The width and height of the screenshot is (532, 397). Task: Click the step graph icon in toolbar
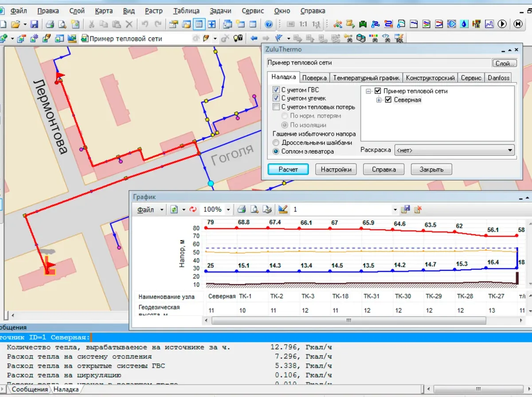tap(489, 24)
